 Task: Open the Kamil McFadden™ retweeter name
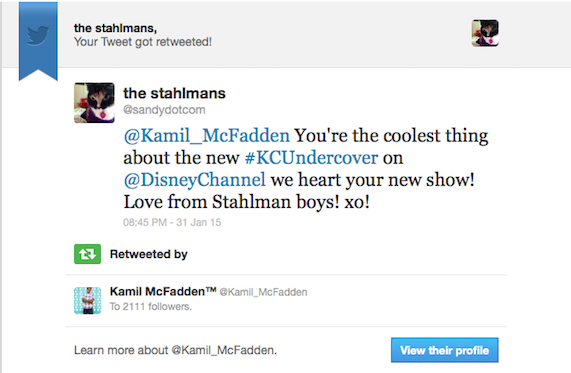tap(163, 291)
